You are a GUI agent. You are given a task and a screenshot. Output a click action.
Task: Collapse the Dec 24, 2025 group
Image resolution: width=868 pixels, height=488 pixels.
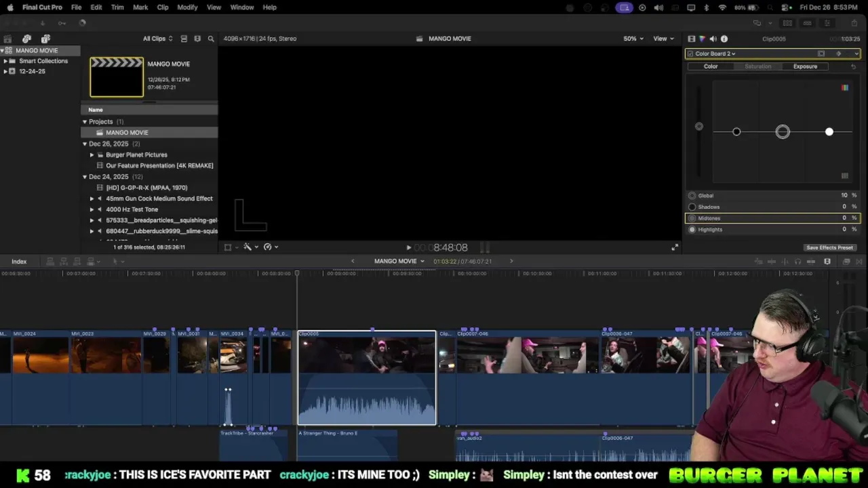click(x=85, y=177)
